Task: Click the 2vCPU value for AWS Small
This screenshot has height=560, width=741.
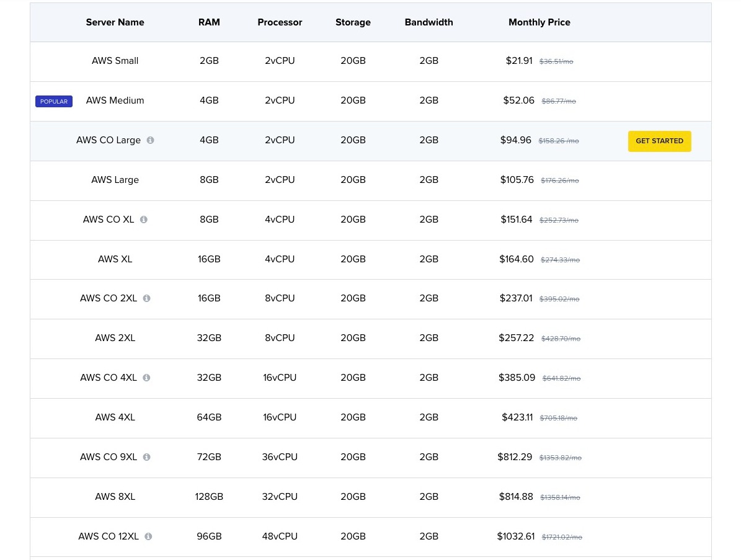Action: point(280,61)
